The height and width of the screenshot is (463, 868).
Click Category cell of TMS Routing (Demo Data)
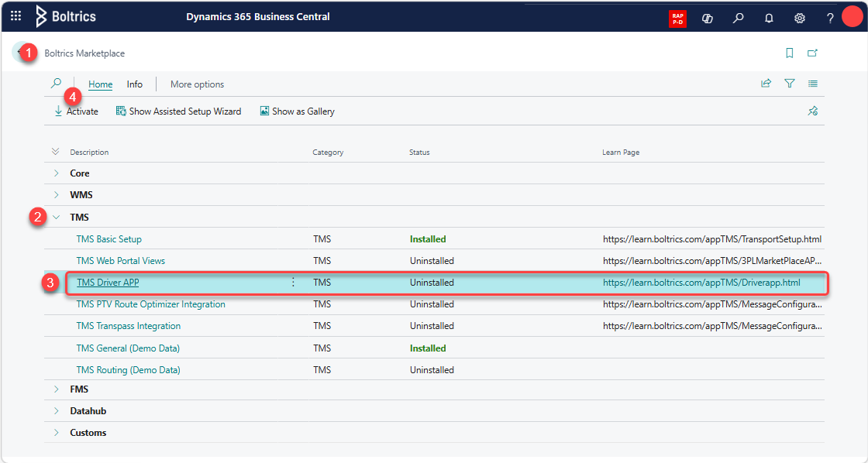point(322,369)
